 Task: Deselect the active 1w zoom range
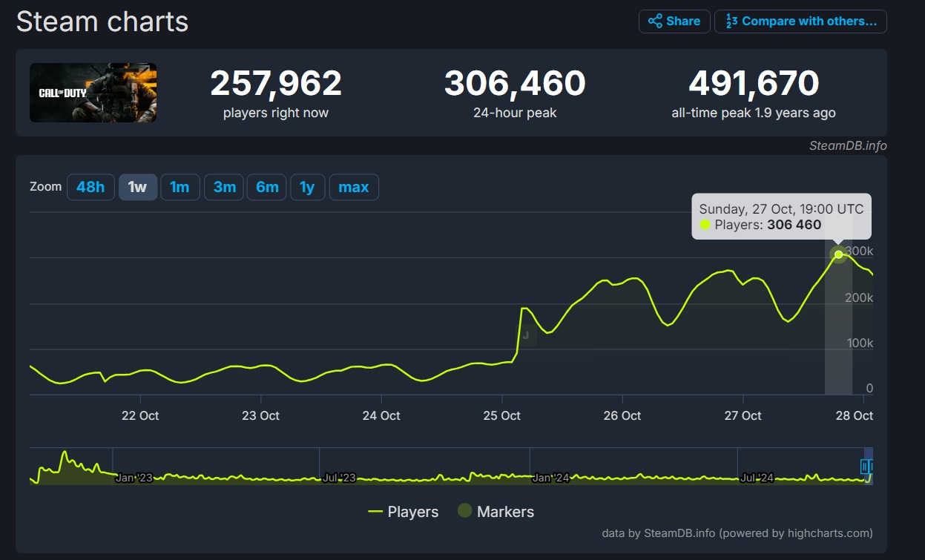click(x=137, y=187)
